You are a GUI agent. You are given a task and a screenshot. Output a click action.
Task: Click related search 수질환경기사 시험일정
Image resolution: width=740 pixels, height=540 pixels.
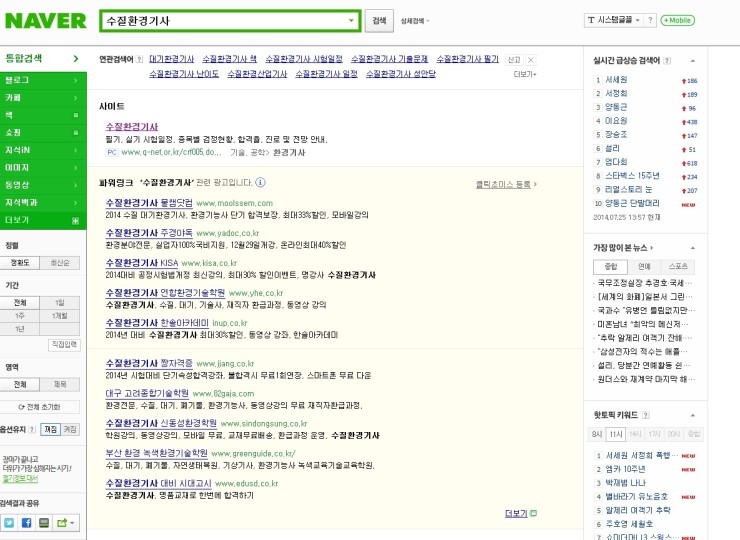coord(304,59)
